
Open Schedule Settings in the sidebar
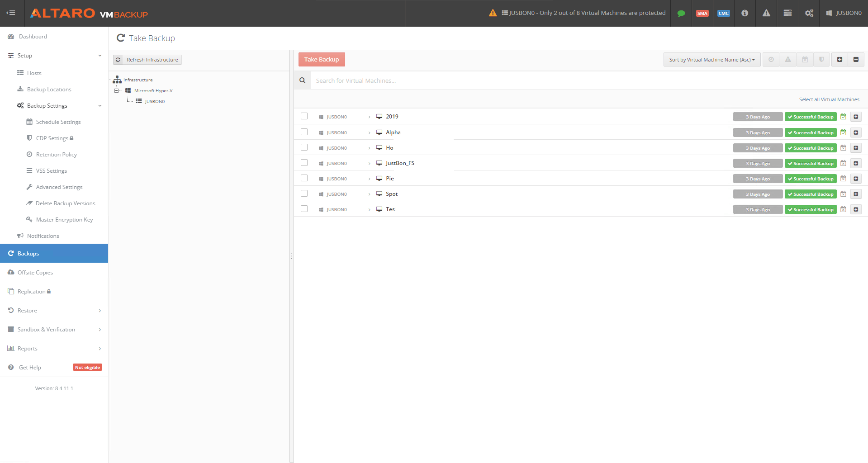click(x=58, y=122)
